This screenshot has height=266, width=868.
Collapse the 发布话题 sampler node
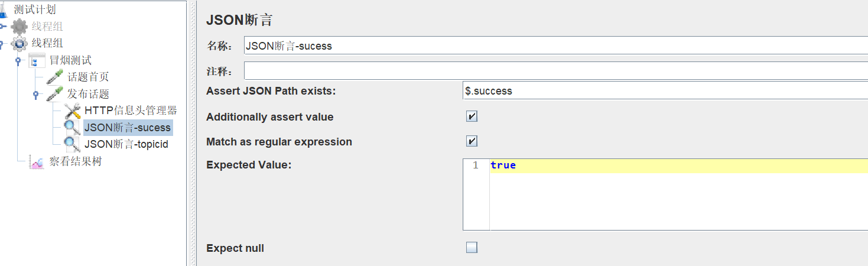35,94
